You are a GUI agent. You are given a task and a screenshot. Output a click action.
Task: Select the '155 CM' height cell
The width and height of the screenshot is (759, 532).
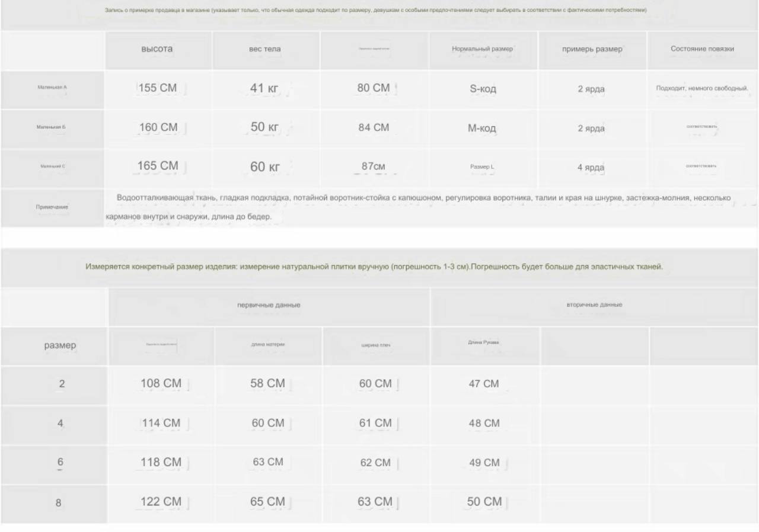pos(158,89)
